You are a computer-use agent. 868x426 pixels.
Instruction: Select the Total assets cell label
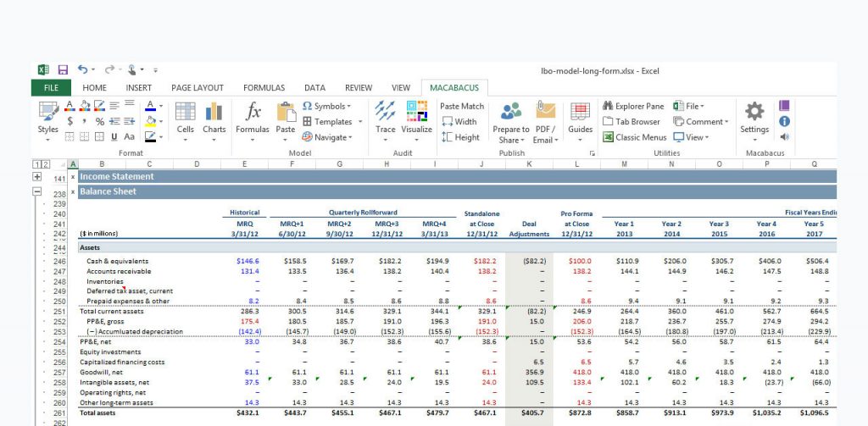(97, 412)
